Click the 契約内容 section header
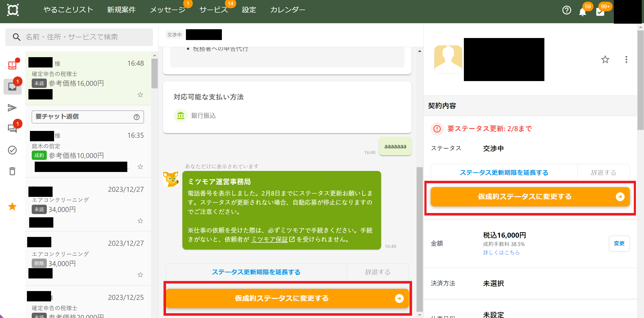The width and height of the screenshot is (644, 318). [x=530, y=106]
